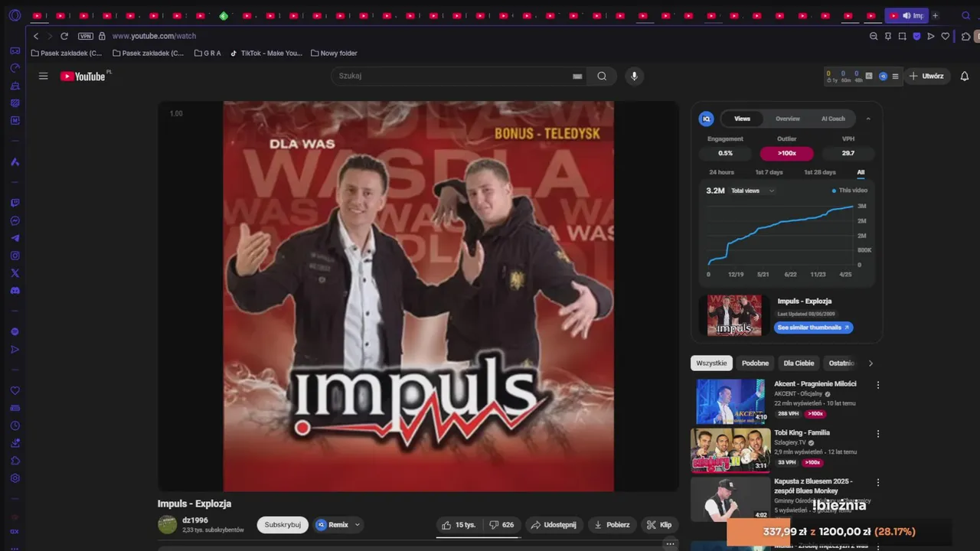Show more category chips with arrow
The width and height of the screenshot is (980, 551).
pyautogui.click(x=870, y=364)
